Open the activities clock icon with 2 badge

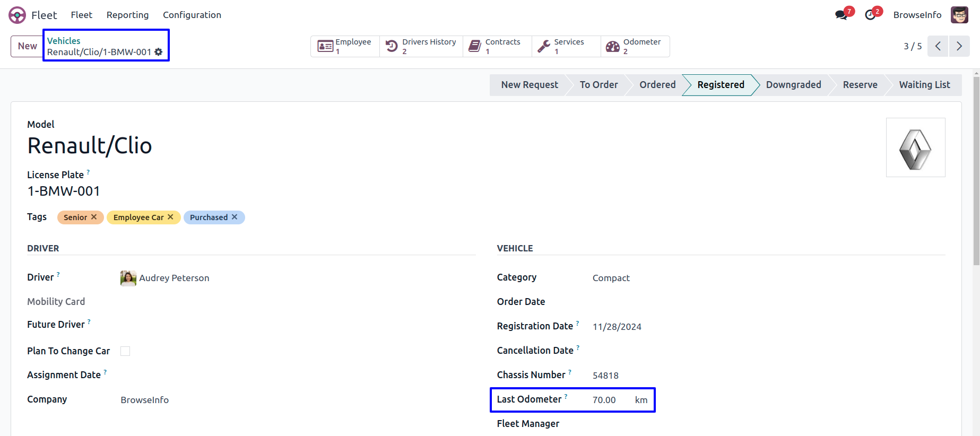click(870, 15)
